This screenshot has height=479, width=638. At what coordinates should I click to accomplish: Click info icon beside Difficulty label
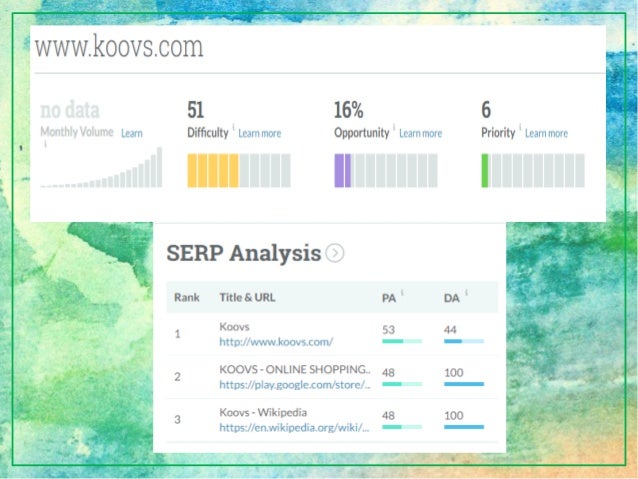point(234,127)
